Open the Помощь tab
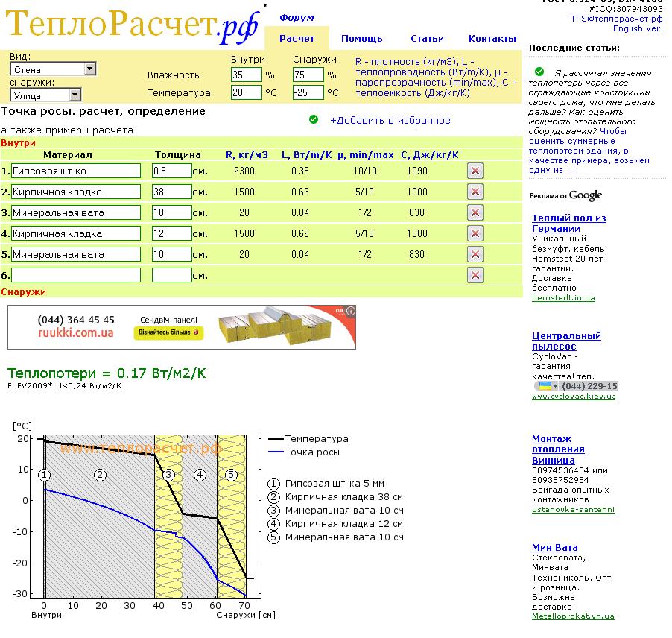672x638 pixels. click(x=362, y=39)
